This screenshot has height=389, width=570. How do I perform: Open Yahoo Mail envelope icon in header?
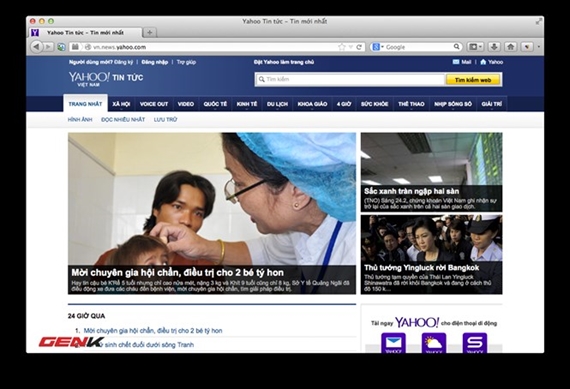[x=455, y=62]
